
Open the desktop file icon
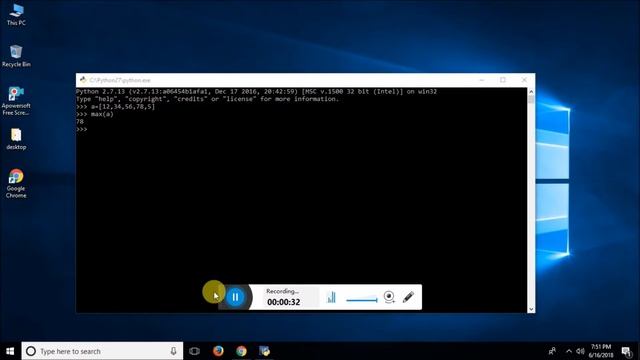coord(16,139)
